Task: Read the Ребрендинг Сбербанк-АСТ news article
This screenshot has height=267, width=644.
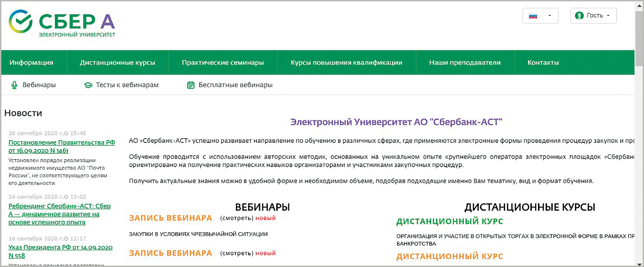Action: 59,214
